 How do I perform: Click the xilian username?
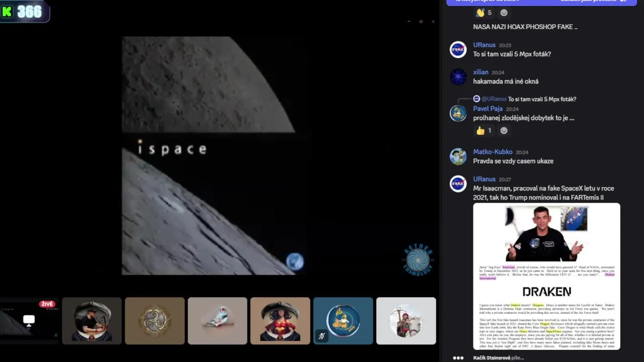tap(480, 72)
